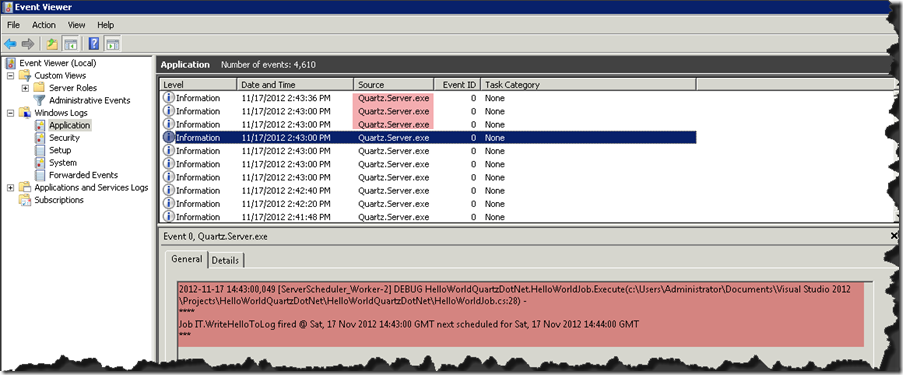Image resolution: width=903 pixels, height=375 pixels.
Task: Click the highlighted selected Information event row
Action: (428, 138)
